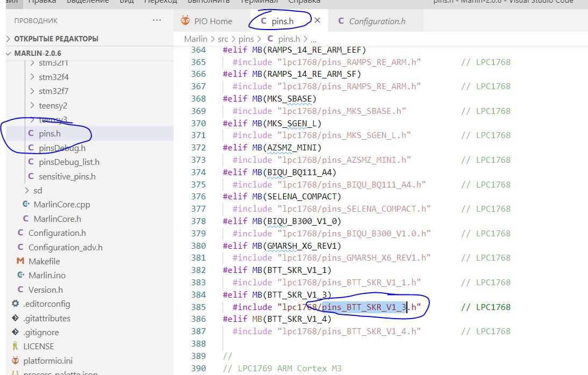Open pinsDebug.h in the explorer

click(62, 148)
